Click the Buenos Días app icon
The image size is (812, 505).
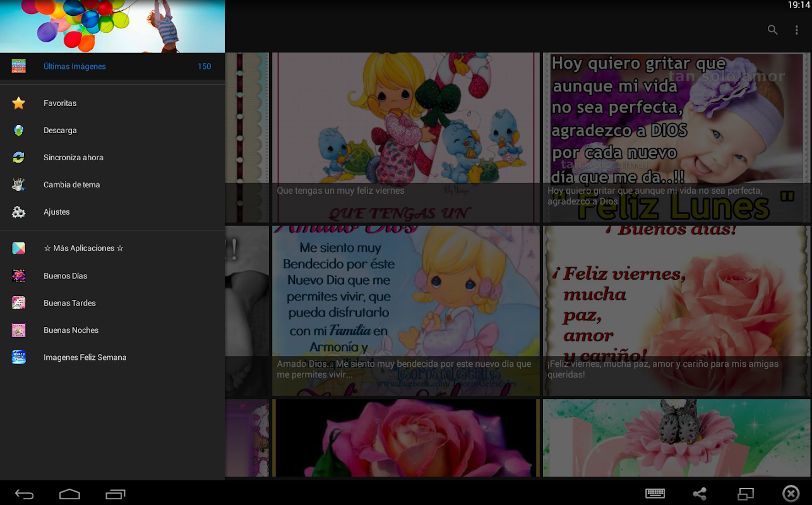click(19, 276)
